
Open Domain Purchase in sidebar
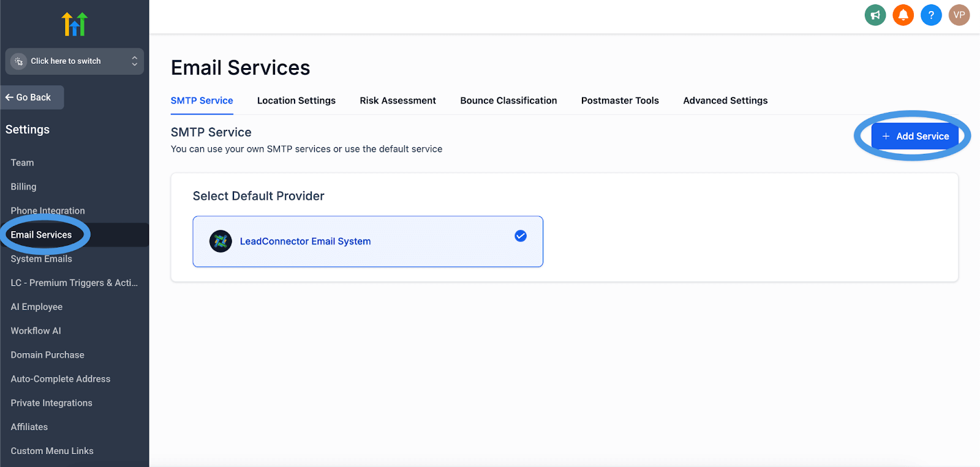[x=47, y=355]
